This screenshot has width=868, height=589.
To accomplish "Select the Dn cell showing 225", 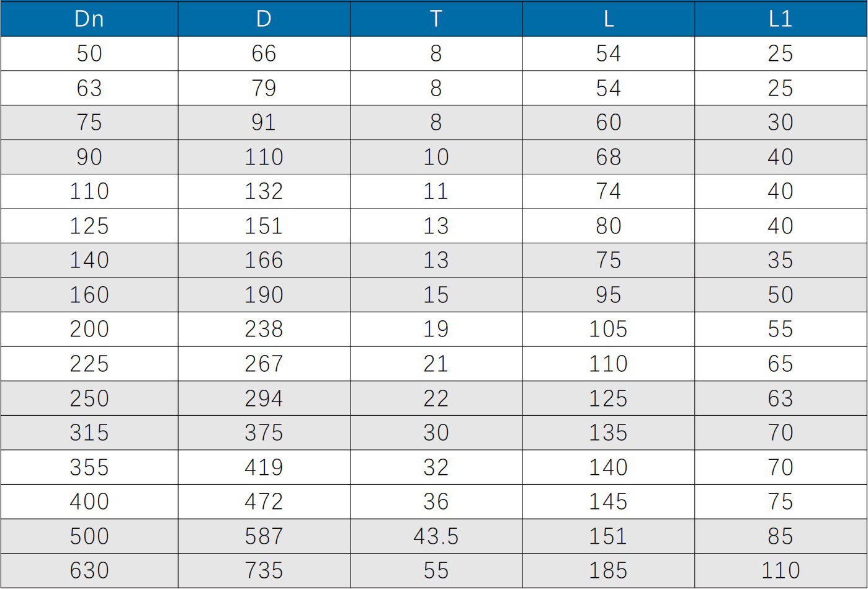I will (x=89, y=364).
